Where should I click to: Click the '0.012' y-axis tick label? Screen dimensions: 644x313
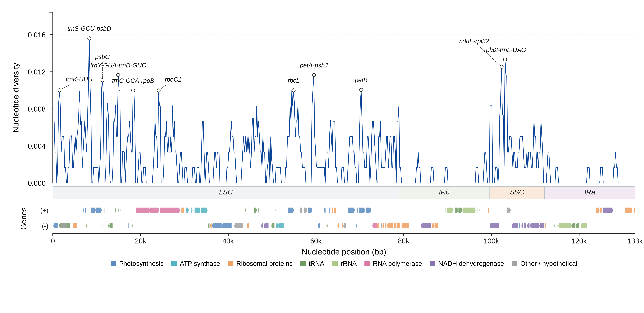[x=37, y=72]
